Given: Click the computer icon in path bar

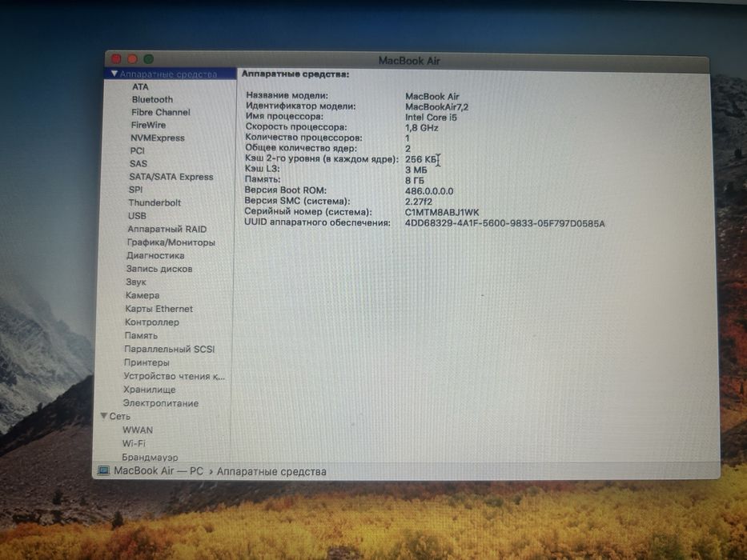Looking at the screenshot, I should (103, 471).
